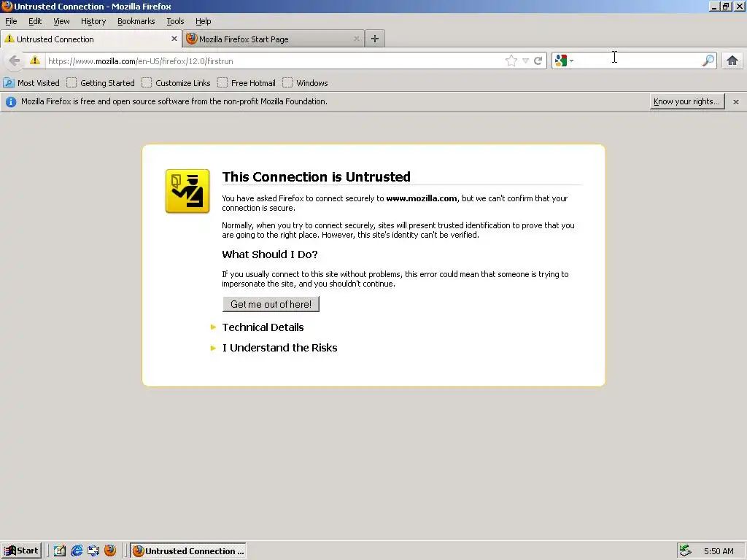Viewport: 747px width, 560px height.
Task: Click inside the Google search box
Action: [638, 61]
